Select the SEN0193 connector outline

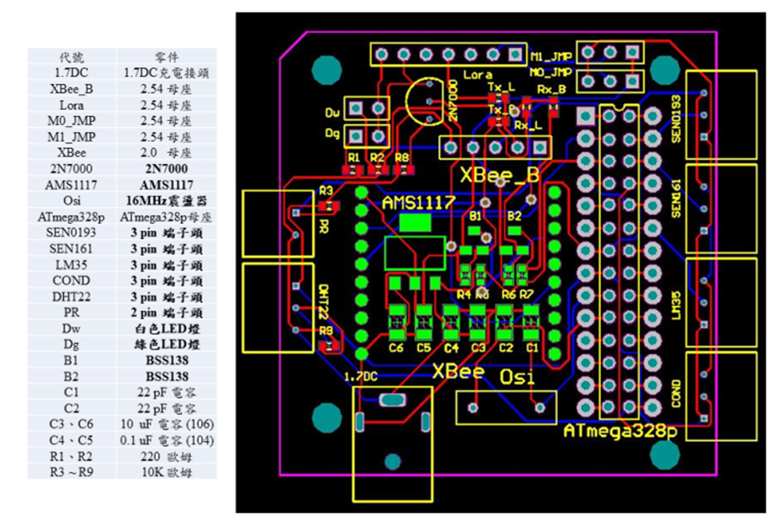pos(721,115)
